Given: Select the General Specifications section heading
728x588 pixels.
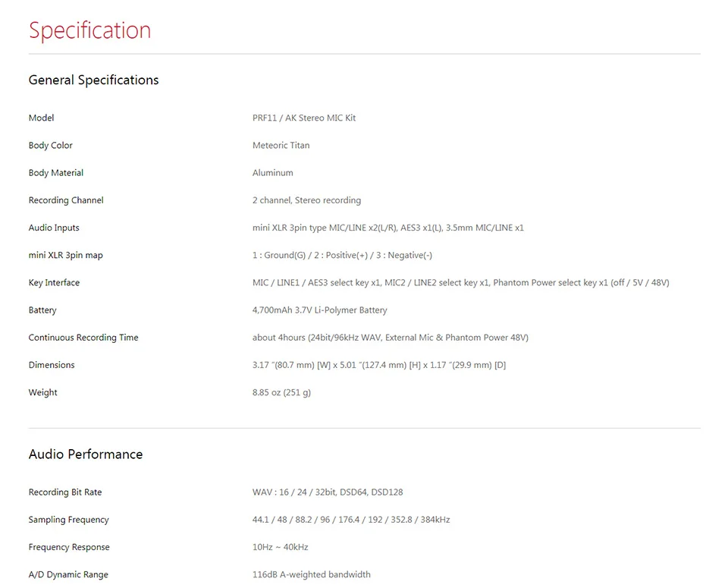Looking at the screenshot, I should (x=93, y=80).
